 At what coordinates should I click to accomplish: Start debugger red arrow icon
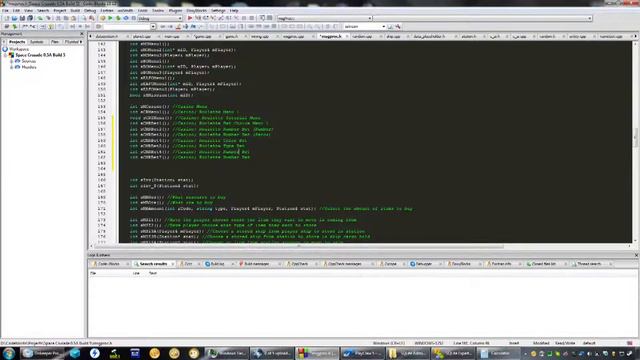190,18
